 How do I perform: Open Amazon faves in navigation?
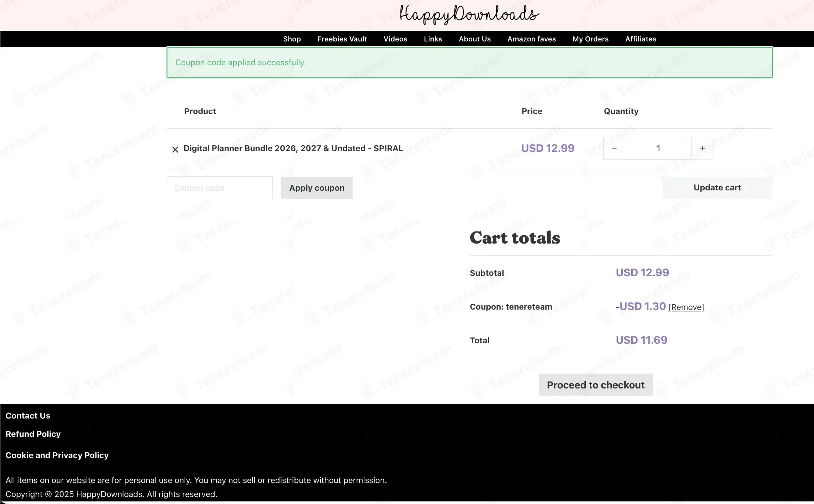[x=531, y=39]
